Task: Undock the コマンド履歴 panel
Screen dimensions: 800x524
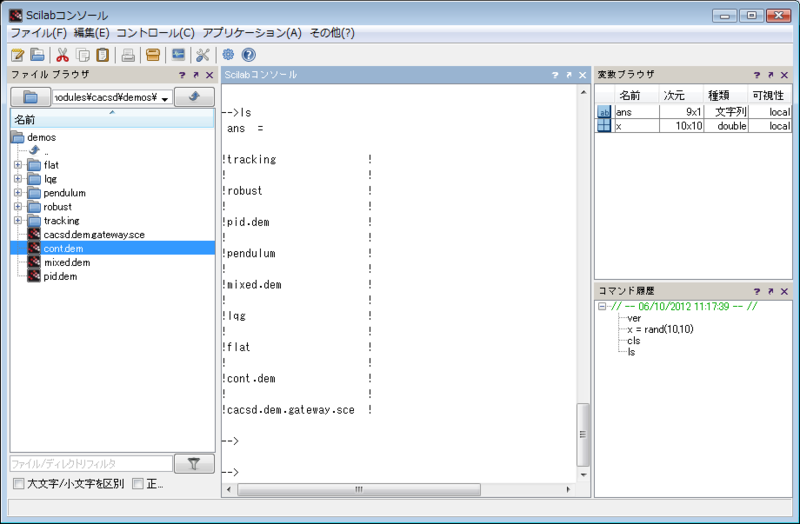Action: (x=770, y=291)
